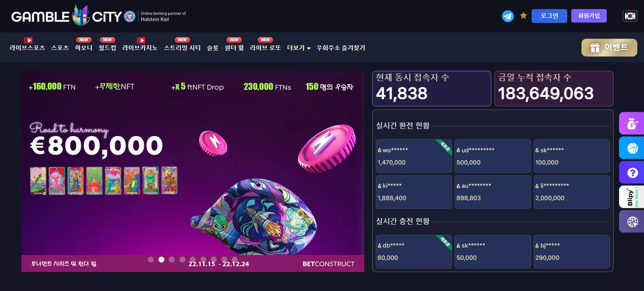Open the 라이브카지노 menu item

pyautogui.click(x=140, y=48)
